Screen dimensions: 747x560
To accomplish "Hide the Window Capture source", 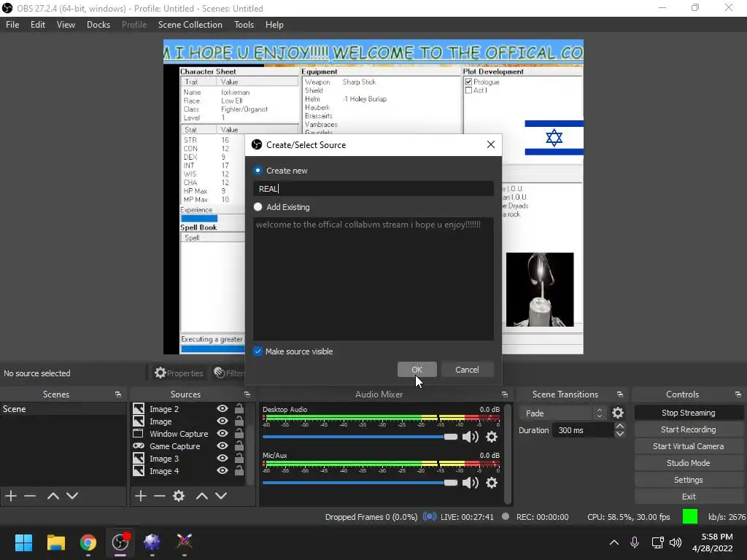I will (222, 433).
